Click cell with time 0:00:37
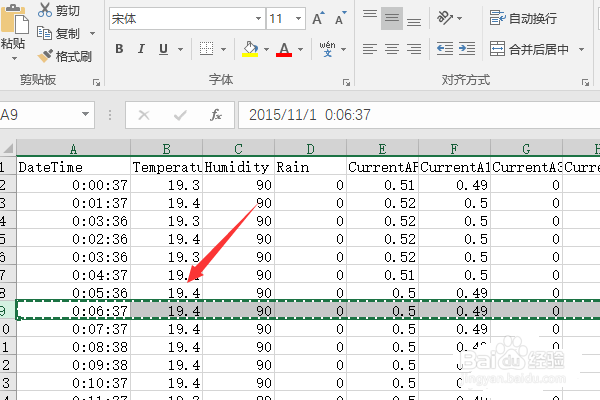600x400 pixels. [x=73, y=185]
